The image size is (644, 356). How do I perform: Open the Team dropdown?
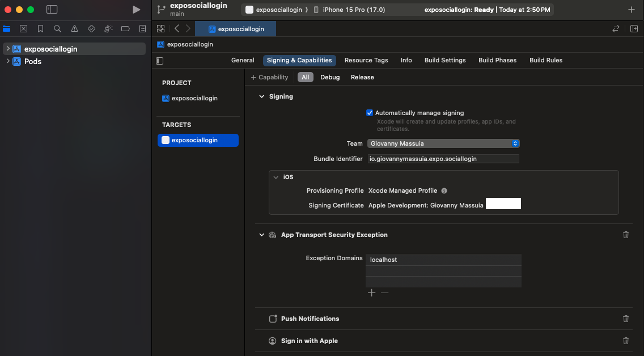coord(443,143)
